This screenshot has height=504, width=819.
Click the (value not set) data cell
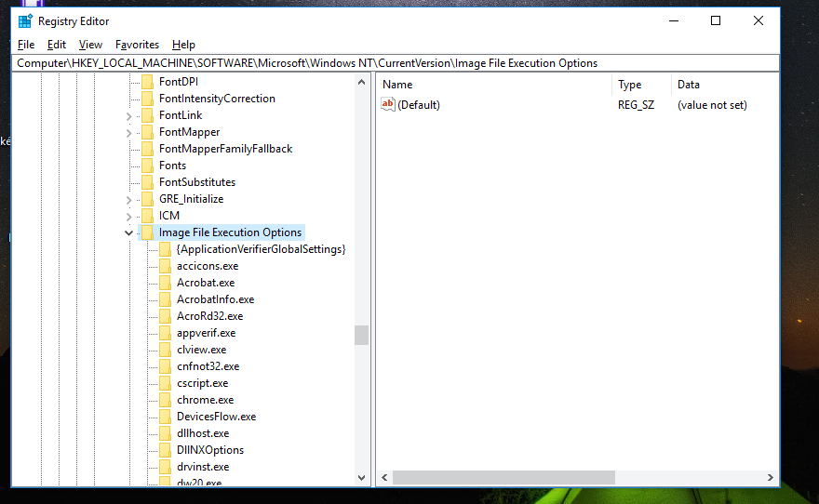pos(712,105)
